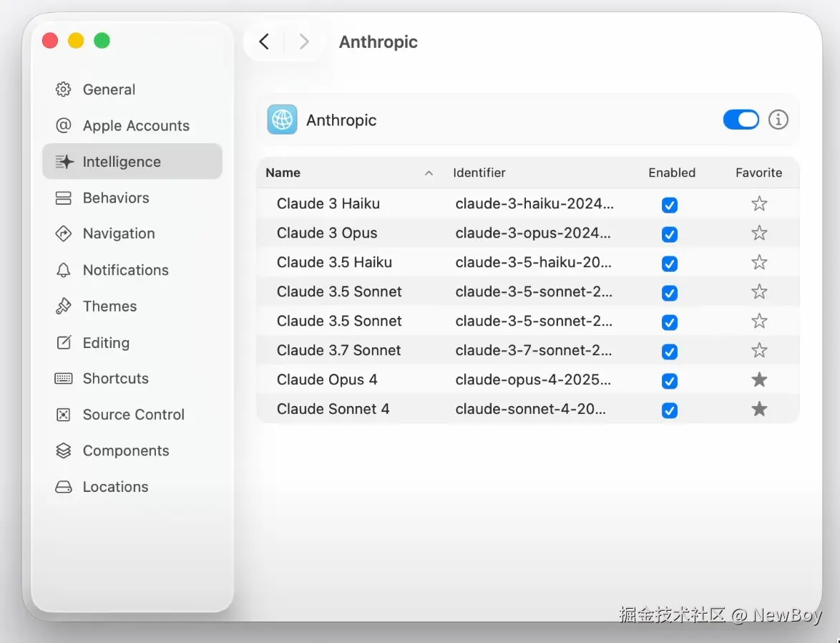The height and width of the screenshot is (643, 840).
Task: Toggle the Anthropic provider switch off
Action: 741,120
